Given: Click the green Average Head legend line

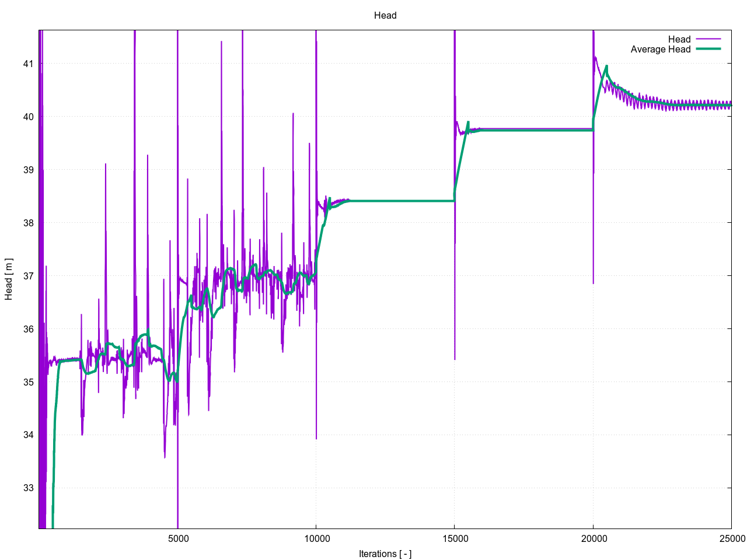Looking at the screenshot, I should (708, 49).
